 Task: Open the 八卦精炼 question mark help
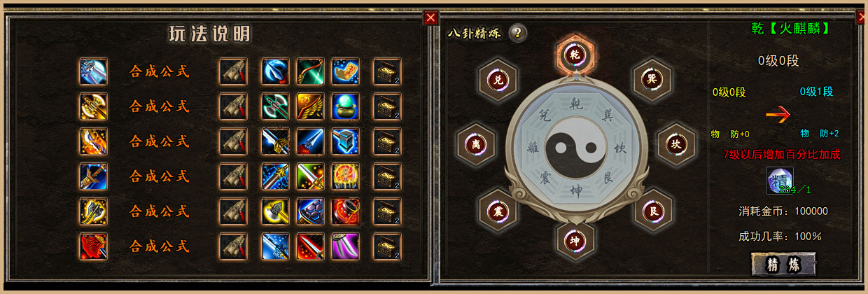point(518,33)
